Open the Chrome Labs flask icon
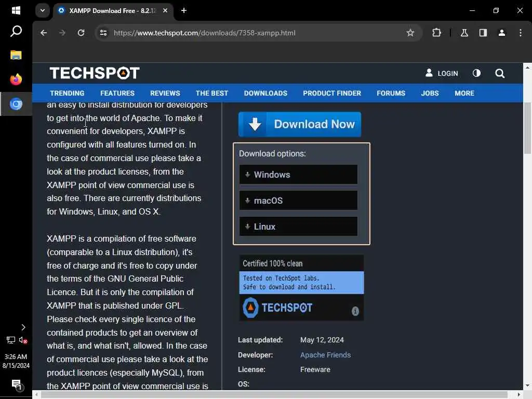The image size is (532, 399). (x=464, y=33)
